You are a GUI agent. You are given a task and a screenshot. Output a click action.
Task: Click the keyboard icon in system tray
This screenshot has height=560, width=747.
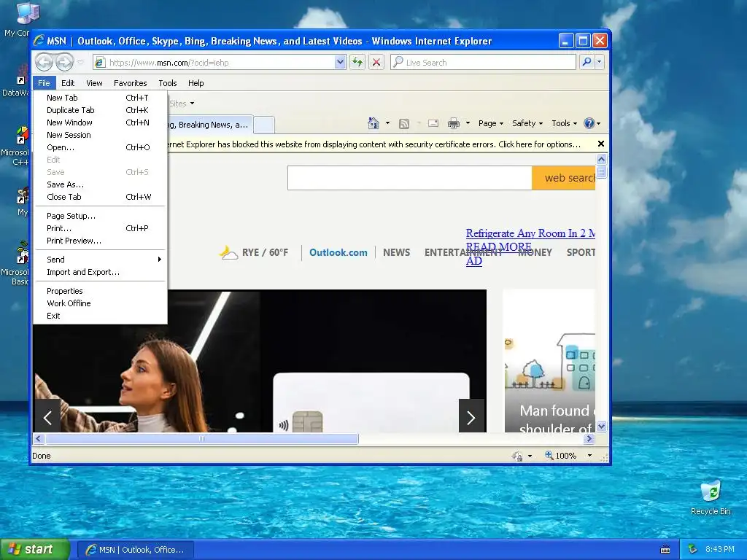665,550
